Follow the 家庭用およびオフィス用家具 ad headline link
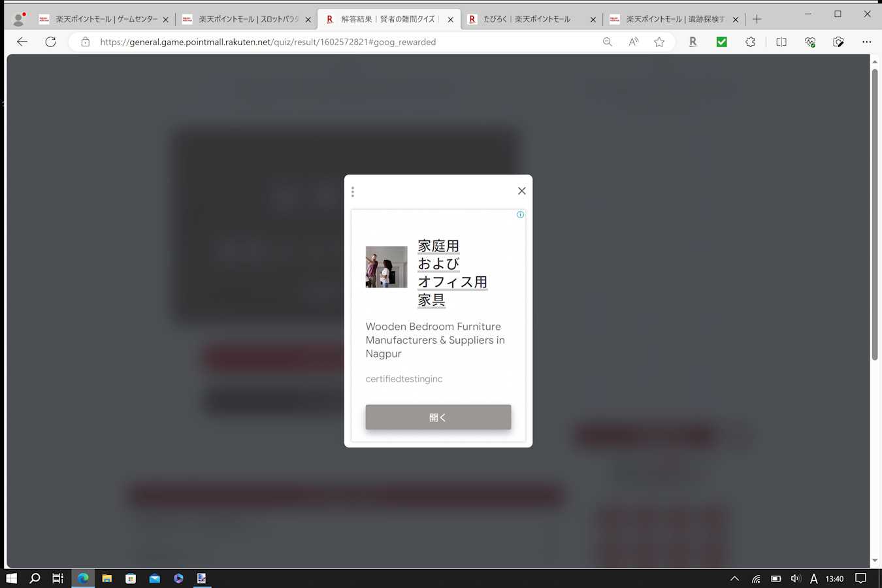The image size is (882, 588). point(453,273)
